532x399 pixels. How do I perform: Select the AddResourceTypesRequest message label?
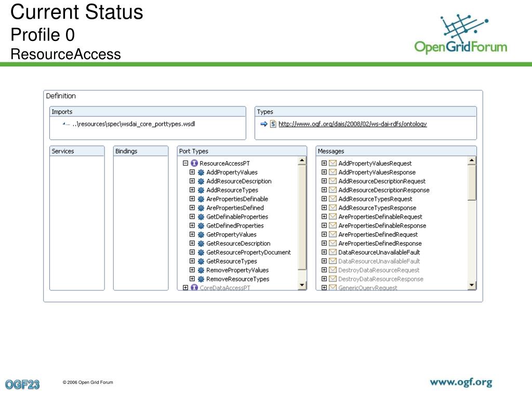tap(375, 199)
